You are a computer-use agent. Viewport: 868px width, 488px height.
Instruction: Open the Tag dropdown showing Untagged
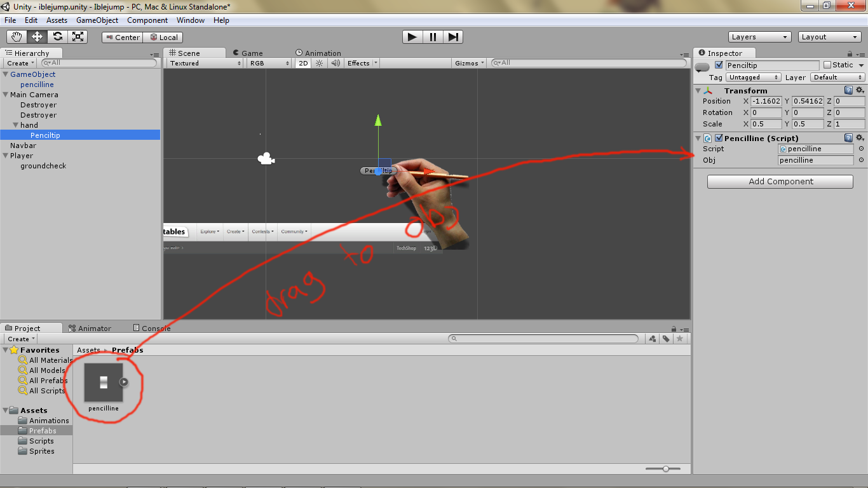coord(753,77)
